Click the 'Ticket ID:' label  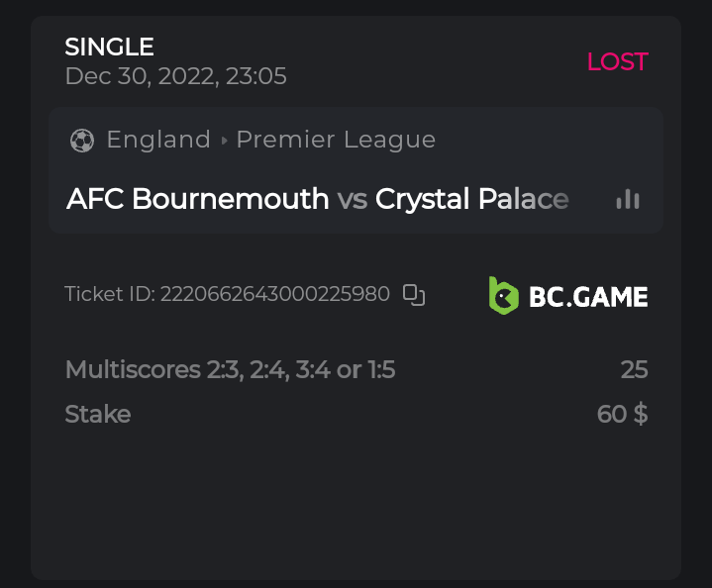(x=110, y=294)
